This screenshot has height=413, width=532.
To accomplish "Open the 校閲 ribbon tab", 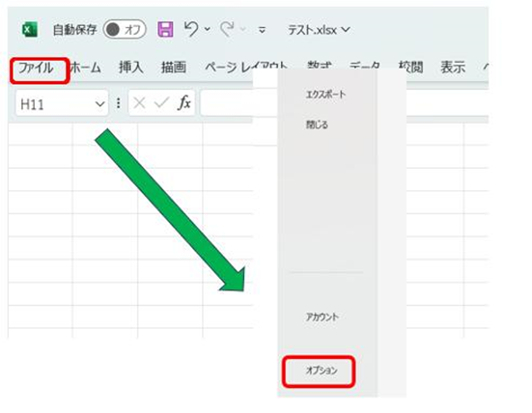I will click(x=410, y=68).
